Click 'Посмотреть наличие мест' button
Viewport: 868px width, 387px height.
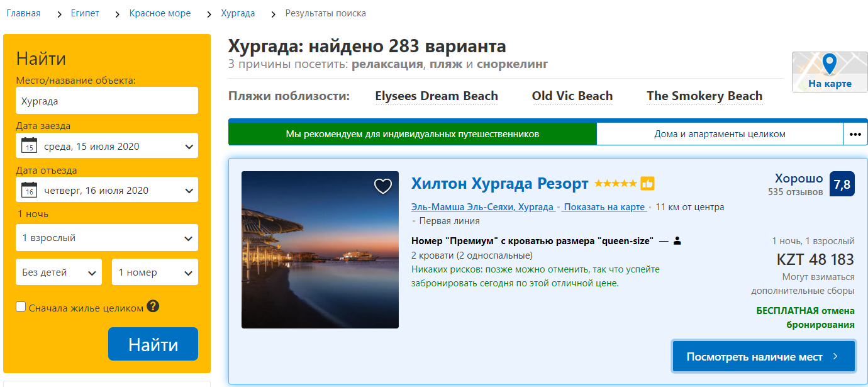tap(763, 357)
